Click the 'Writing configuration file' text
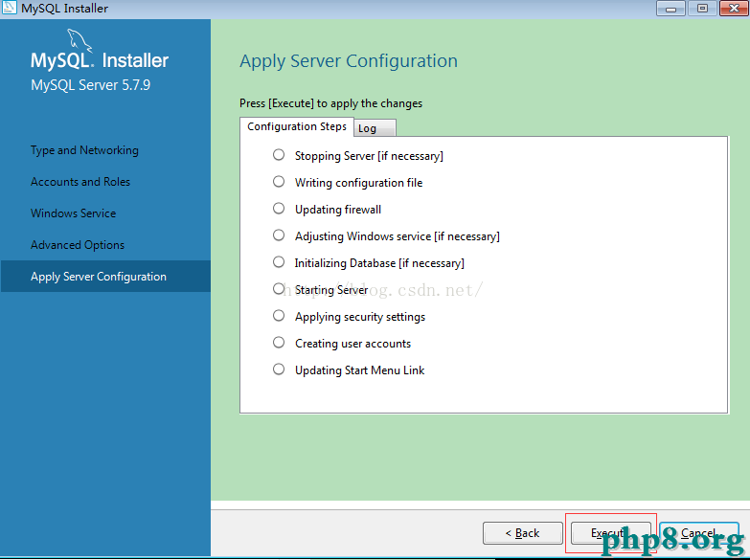This screenshot has width=750, height=560. [359, 183]
